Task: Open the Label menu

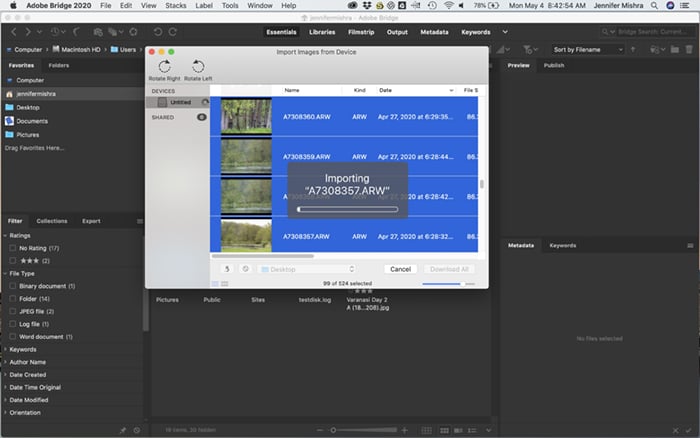Action: pos(204,6)
